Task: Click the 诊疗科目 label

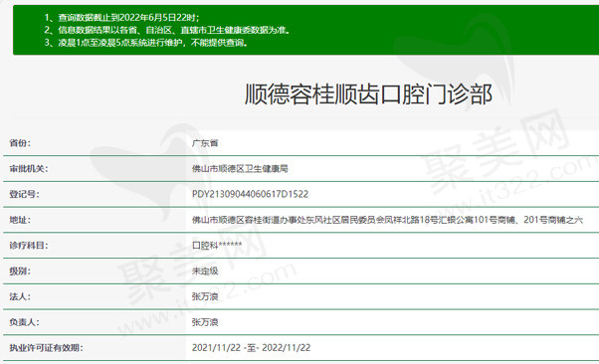Action: pos(29,246)
